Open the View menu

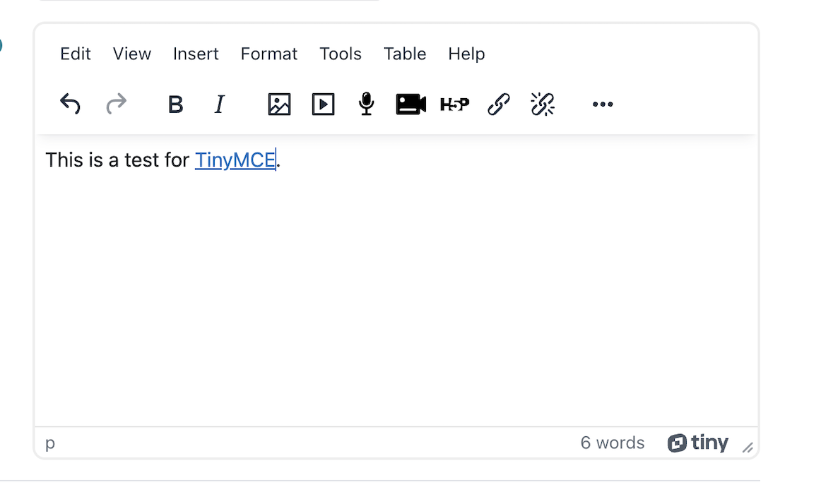click(132, 54)
